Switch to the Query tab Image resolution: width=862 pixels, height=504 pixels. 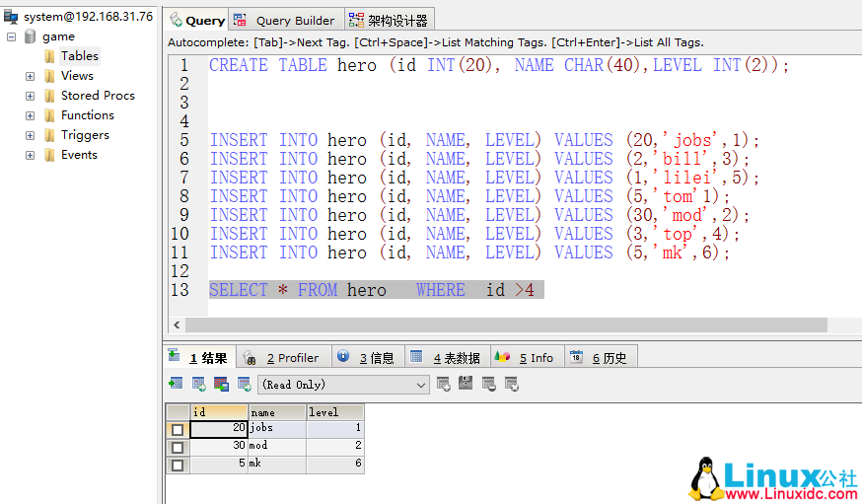pos(197,21)
